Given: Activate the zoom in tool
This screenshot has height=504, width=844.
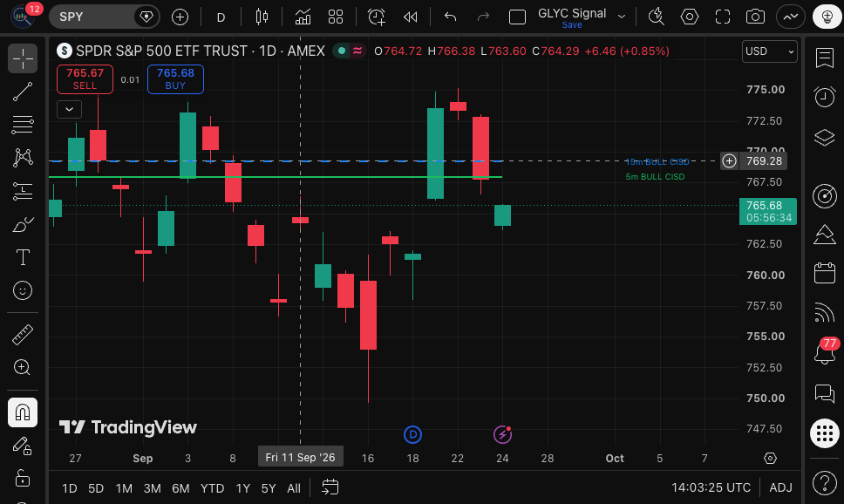Looking at the screenshot, I should [23, 368].
